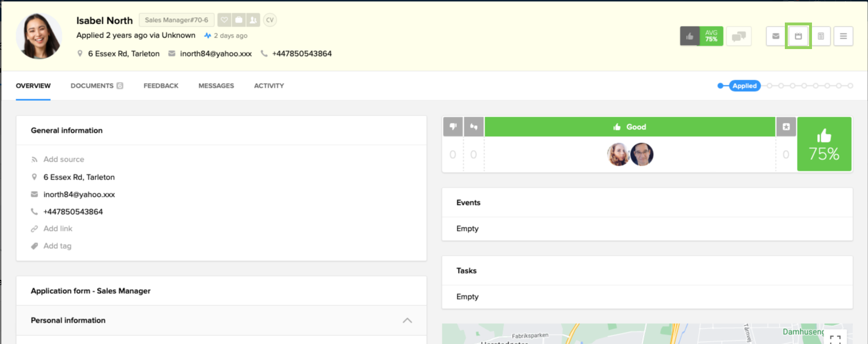The width and height of the screenshot is (868, 344).
Task: Click inorth84@yahoo.xxx in General information
Action: coord(79,195)
